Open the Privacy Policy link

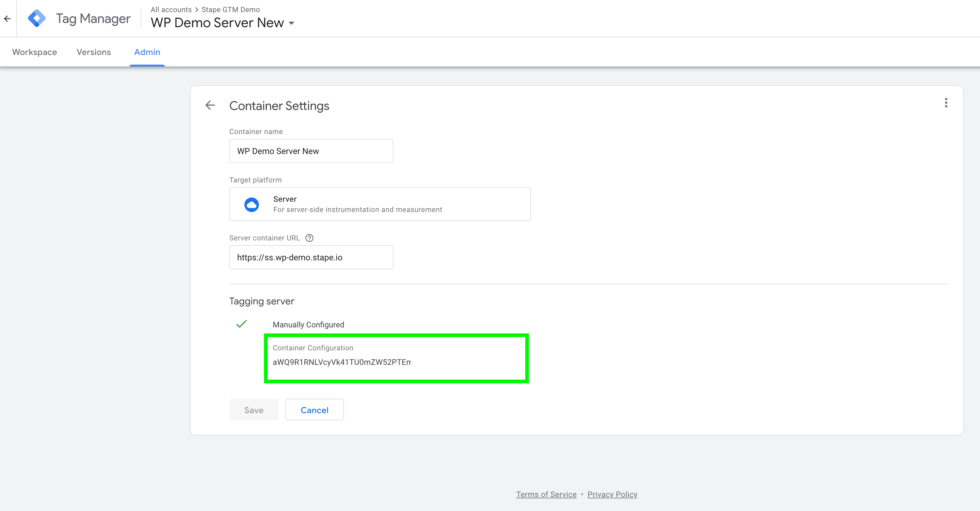coord(612,494)
